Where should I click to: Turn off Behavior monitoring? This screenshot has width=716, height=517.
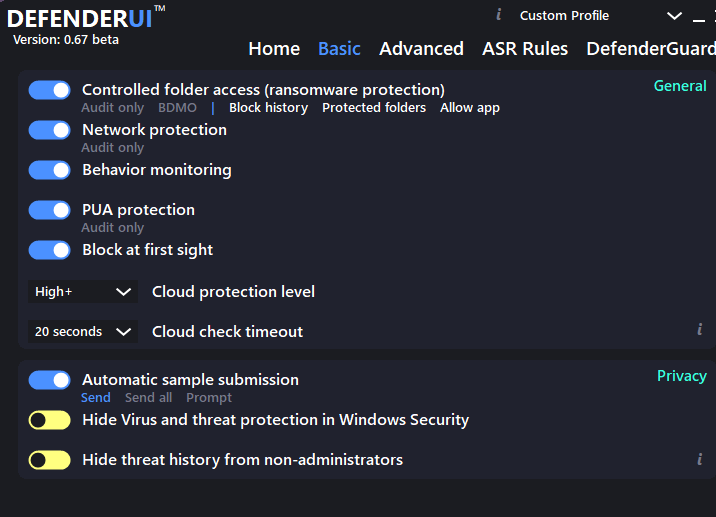pyautogui.click(x=49, y=170)
